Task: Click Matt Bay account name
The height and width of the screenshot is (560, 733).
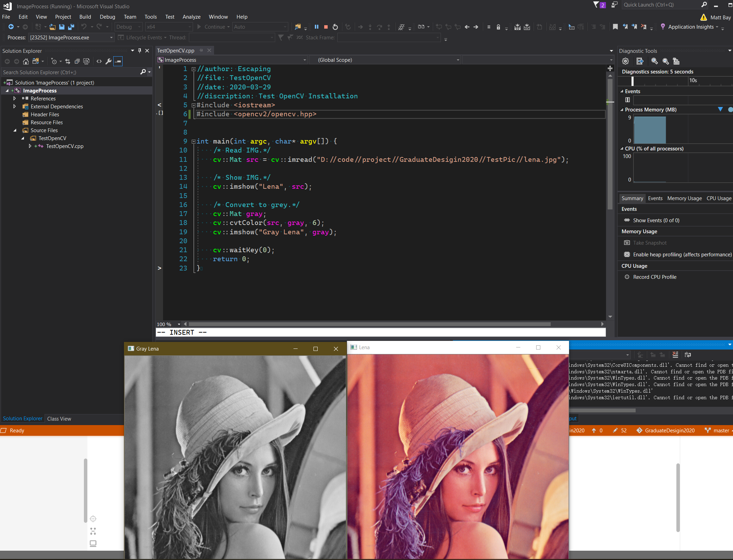Action: [x=720, y=17]
